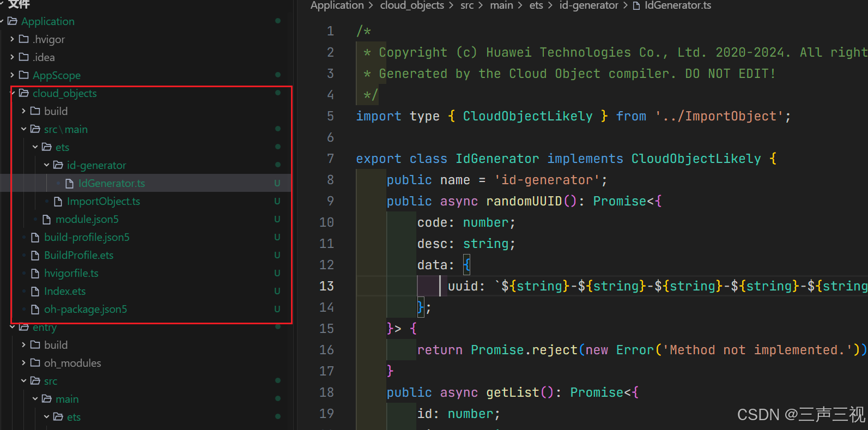Select the cloud_objects folder label
Viewport: 868px width, 430px height.
pos(65,93)
